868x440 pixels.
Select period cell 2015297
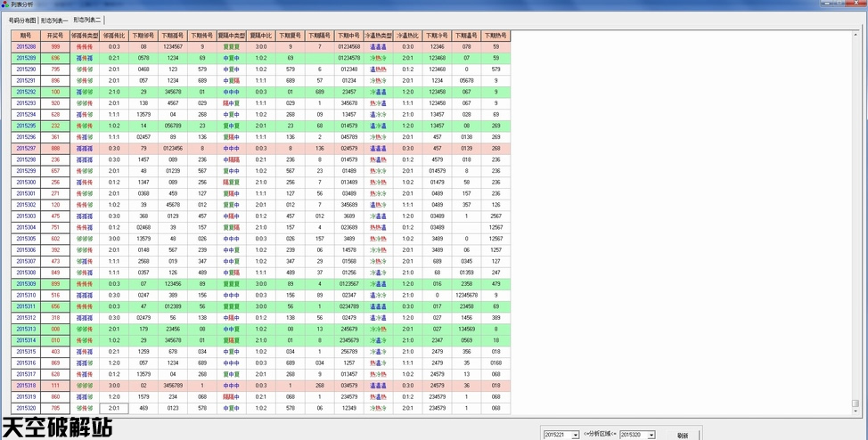25,149
